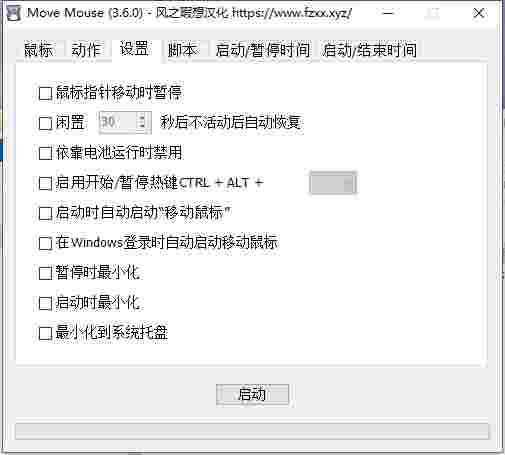Open the 动作 tab
Screen dimensions: 505x455
pyautogui.click(x=86, y=50)
